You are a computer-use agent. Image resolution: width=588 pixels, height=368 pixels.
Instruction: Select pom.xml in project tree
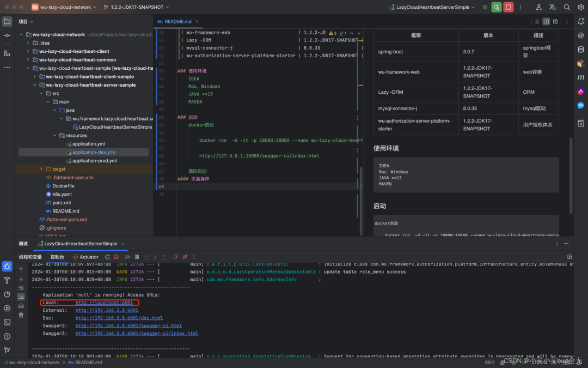(x=62, y=203)
